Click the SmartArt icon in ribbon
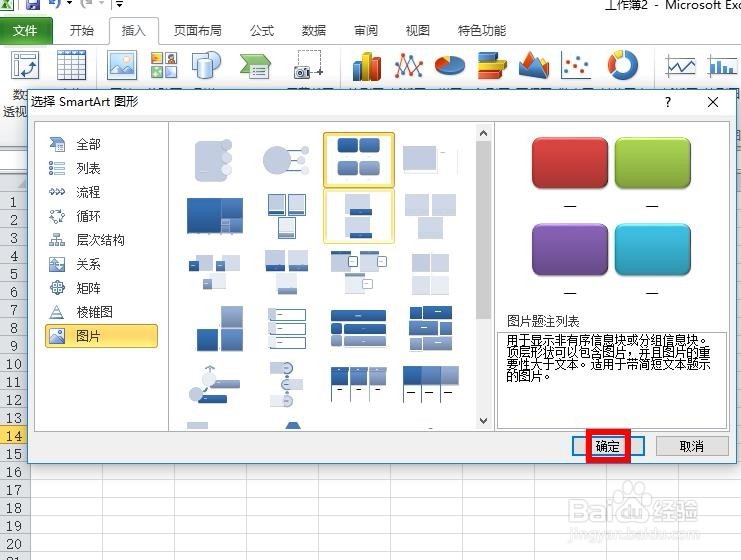This screenshot has width=741, height=560. (x=255, y=66)
